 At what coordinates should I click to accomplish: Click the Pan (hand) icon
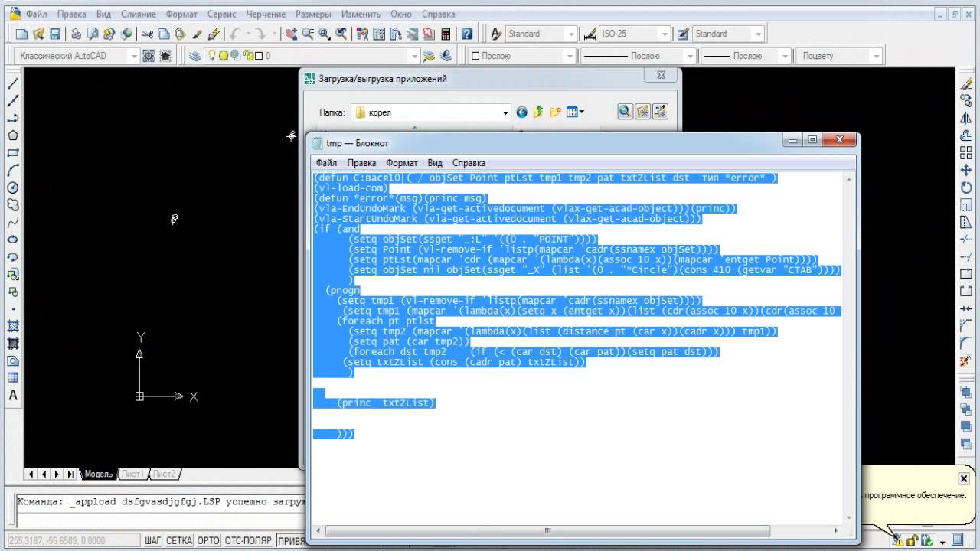pos(291,34)
